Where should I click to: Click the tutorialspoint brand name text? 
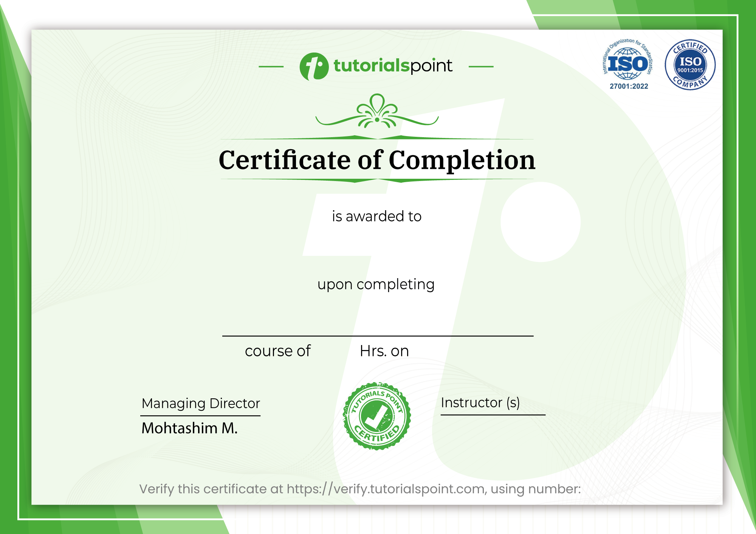392,66
